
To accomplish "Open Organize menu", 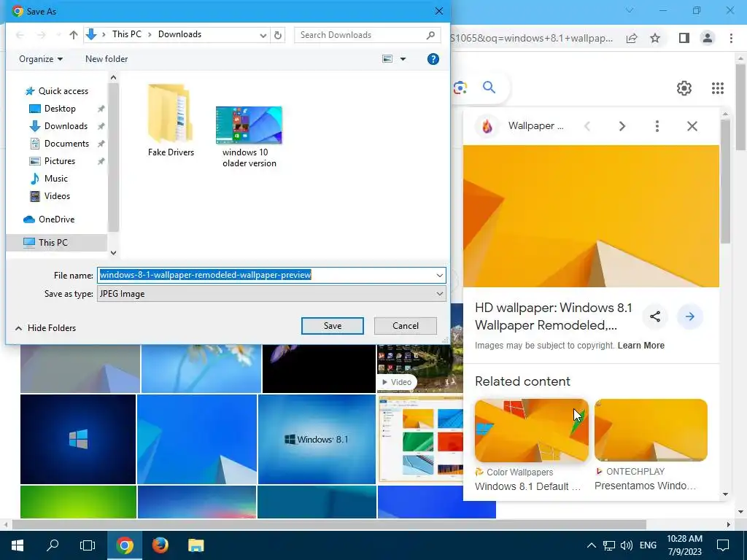I will 41,59.
